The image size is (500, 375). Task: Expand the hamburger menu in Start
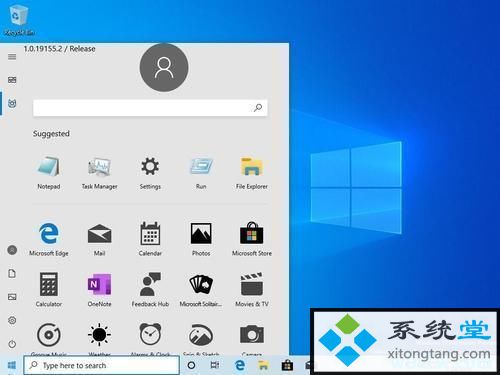12,57
